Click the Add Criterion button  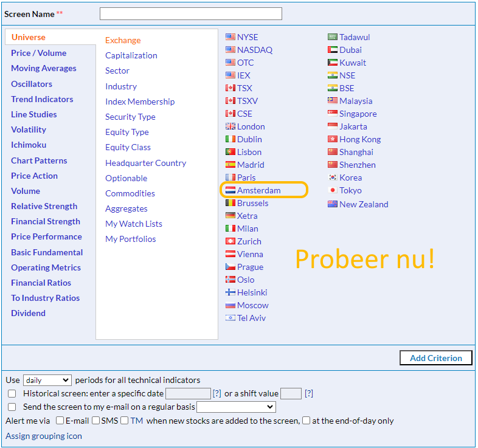pos(436,358)
